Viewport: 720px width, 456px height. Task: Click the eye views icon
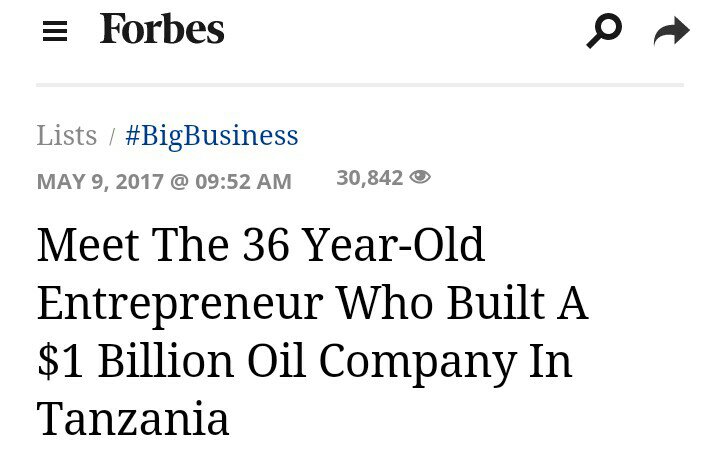[x=420, y=178]
